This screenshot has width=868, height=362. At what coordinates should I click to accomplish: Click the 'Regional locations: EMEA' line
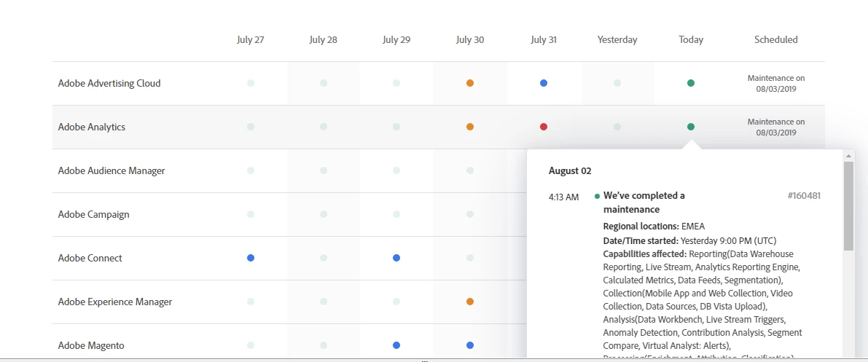(x=654, y=226)
